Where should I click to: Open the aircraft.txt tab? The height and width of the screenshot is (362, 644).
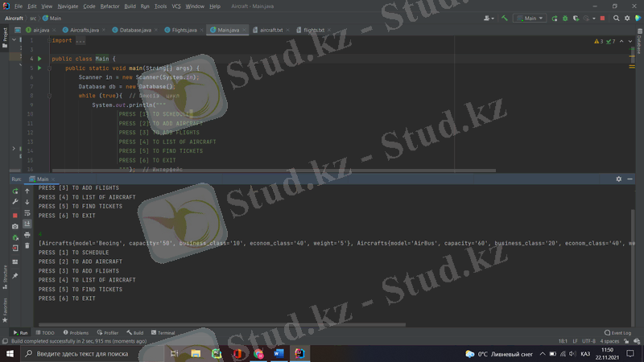click(270, 30)
